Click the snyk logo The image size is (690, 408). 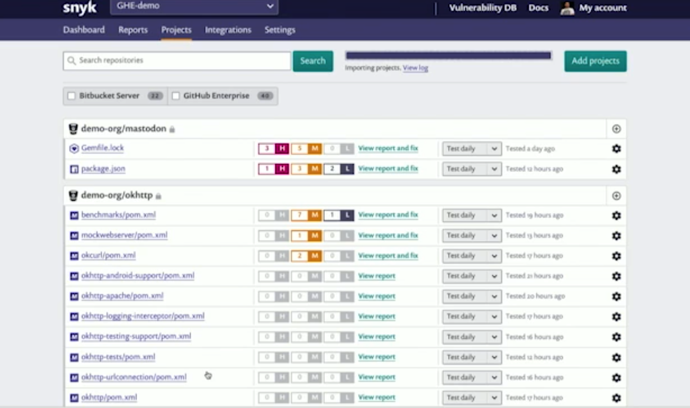[80, 7]
